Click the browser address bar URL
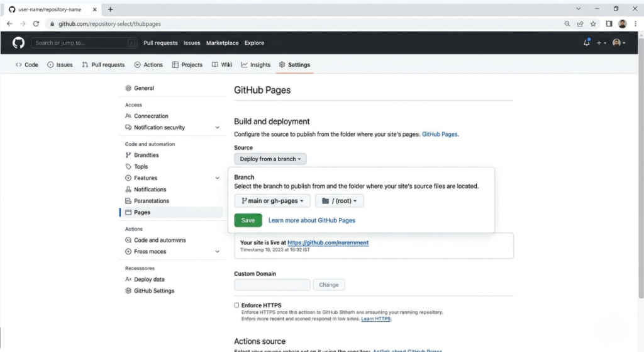Image resolution: width=644 pixels, height=352 pixels. [x=109, y=24]
